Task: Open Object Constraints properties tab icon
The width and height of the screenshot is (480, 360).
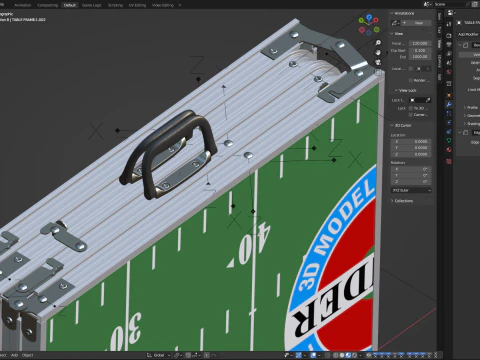Action: (x=449, y=132)
